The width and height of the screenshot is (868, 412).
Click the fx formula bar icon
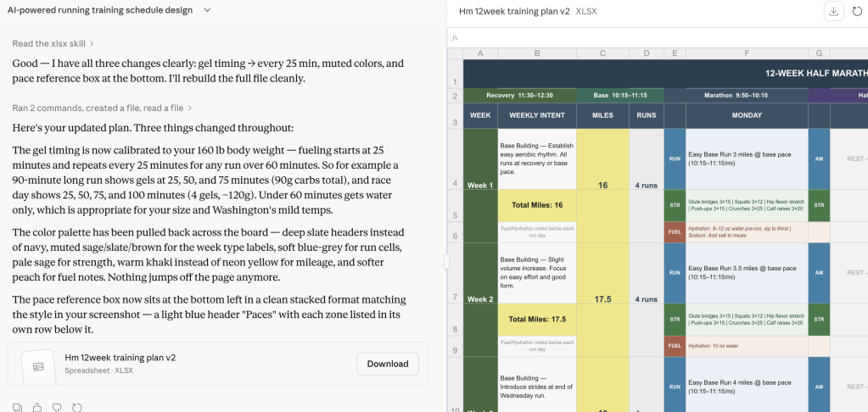tap(455, 38)
